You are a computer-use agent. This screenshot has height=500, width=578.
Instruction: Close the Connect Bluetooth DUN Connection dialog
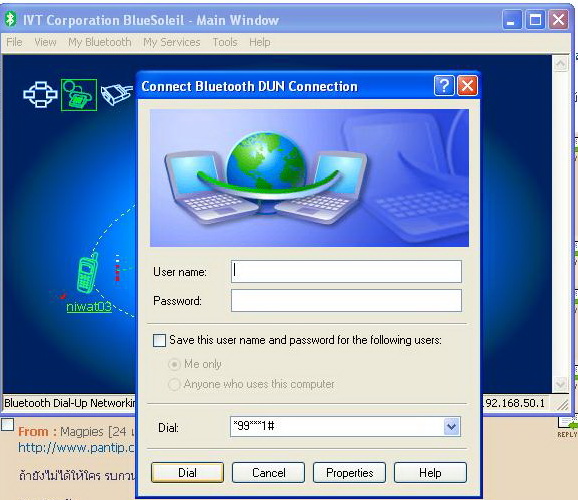tap(467, 86)
